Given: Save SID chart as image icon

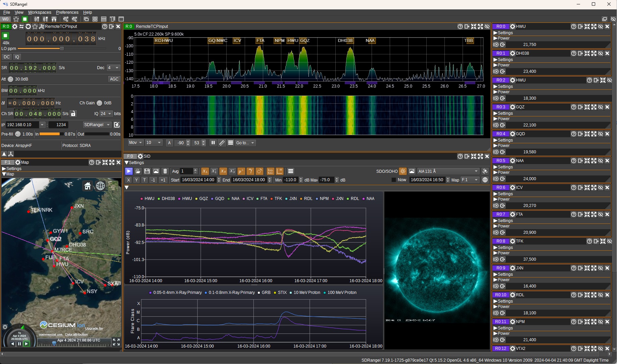Looking at the screenshot, I should [156, 171].
